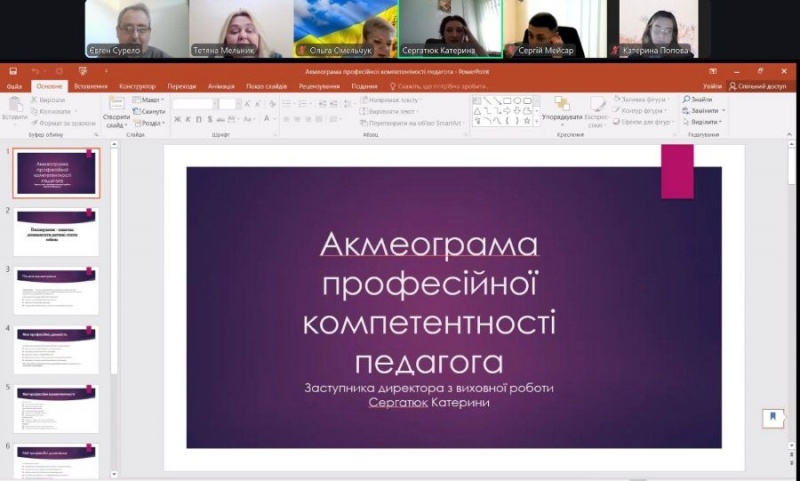Switch to the Animation (Анімація) tab

221,87
